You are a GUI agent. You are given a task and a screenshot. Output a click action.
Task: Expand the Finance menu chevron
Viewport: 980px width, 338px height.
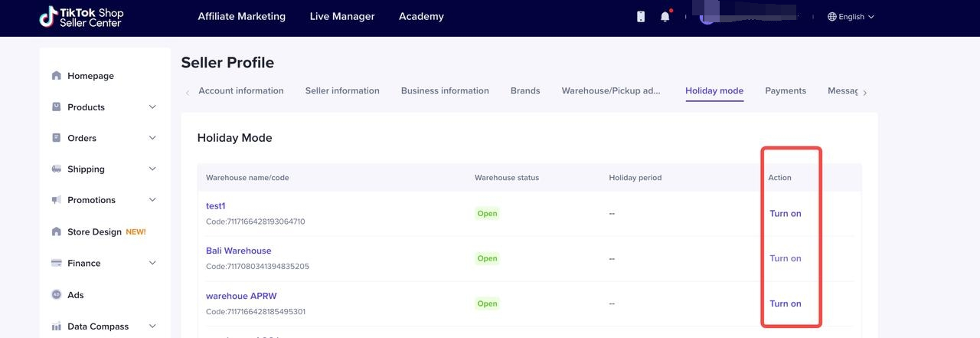click(x=152, y=263)
